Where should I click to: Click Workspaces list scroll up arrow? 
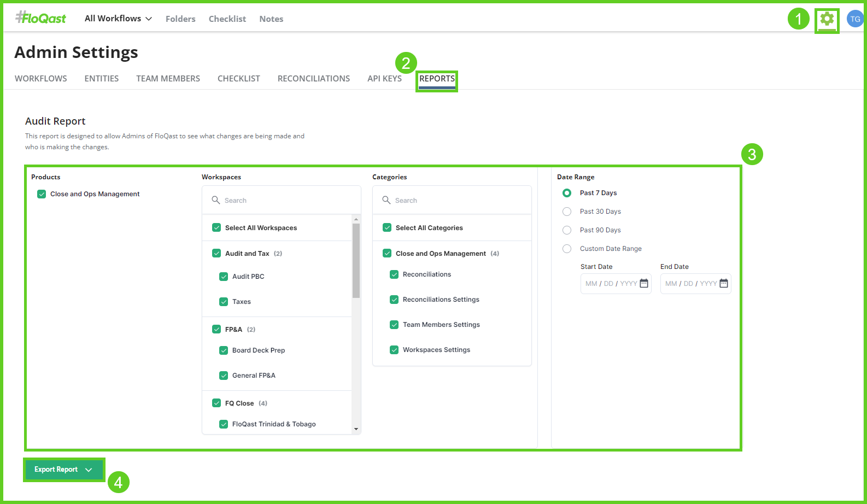pyautogui.click(x=356, y=219)
